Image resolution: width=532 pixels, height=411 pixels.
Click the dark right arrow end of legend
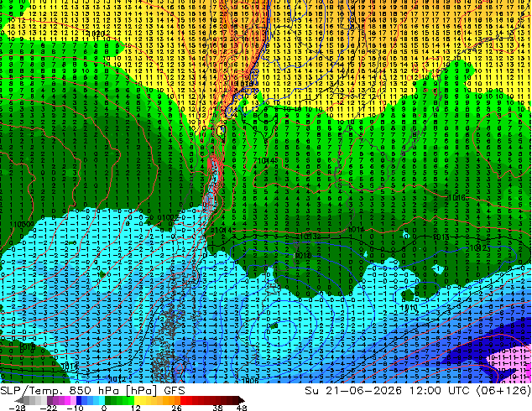[x=241, y=400]
